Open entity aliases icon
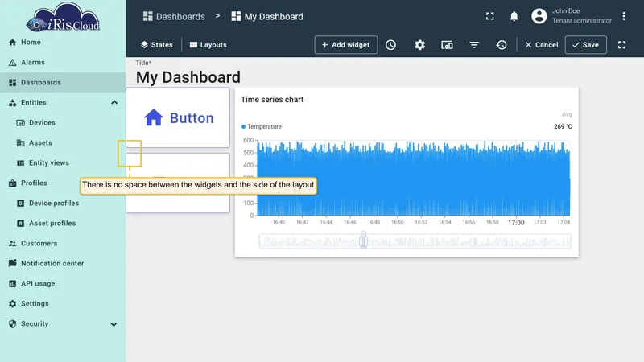The height and width of the screenshot is (362, 644). (447, 45)
